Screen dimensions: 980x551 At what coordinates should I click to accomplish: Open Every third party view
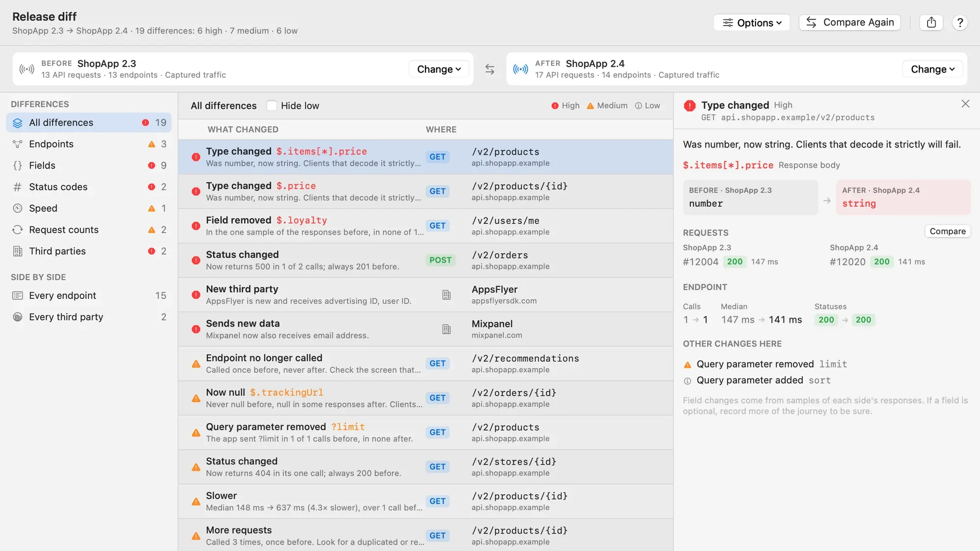(x=89, y=317)
